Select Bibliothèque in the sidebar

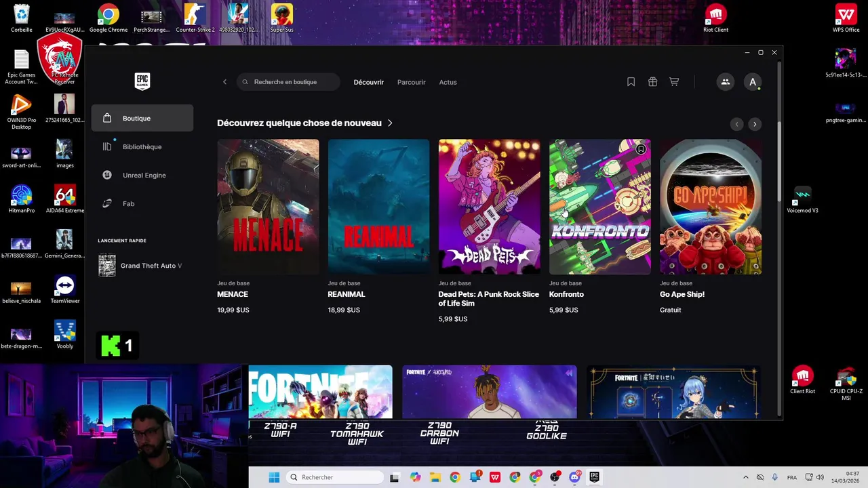pyautogui.click(x=142, y=146)
